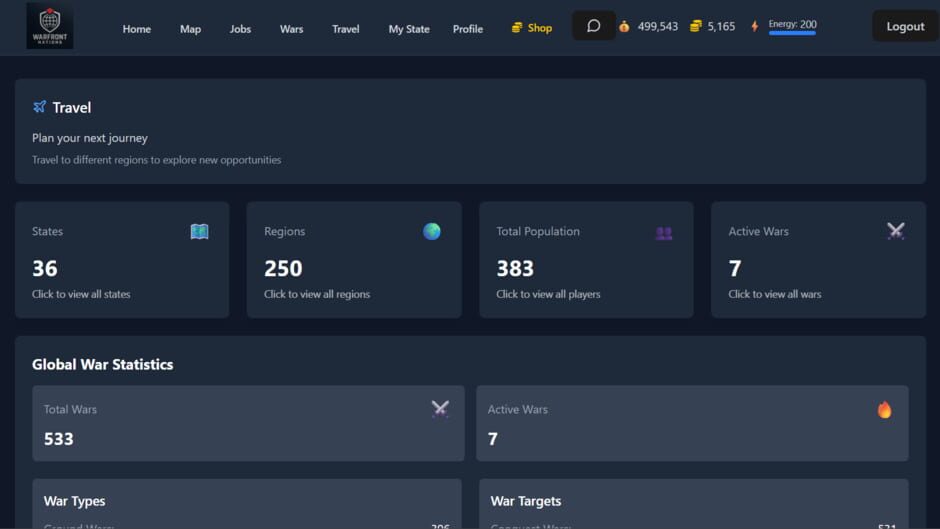
Task: Click the crossed swords in Active Wars card
Action: (x=895, y=231)
